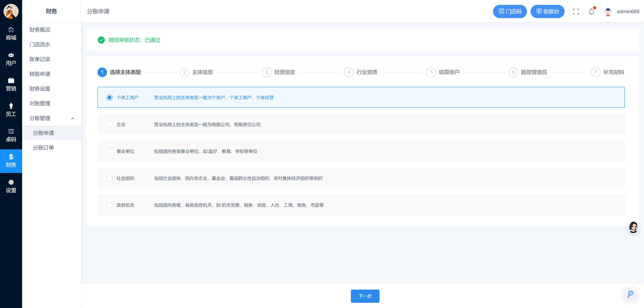Screen dimensions: 644x308
Task: Click description 营业执照上的主体类型一般为有限公司、有限责任公司
Action: [207, 124]
